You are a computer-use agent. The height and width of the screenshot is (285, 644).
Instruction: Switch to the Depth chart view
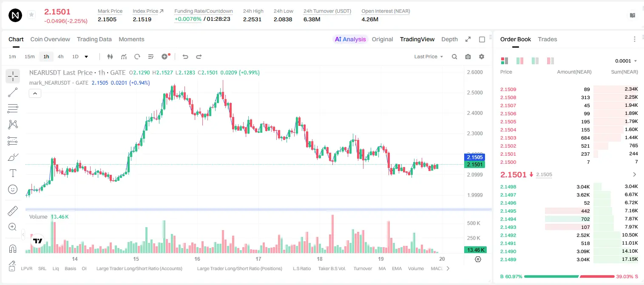coord(449,39)
